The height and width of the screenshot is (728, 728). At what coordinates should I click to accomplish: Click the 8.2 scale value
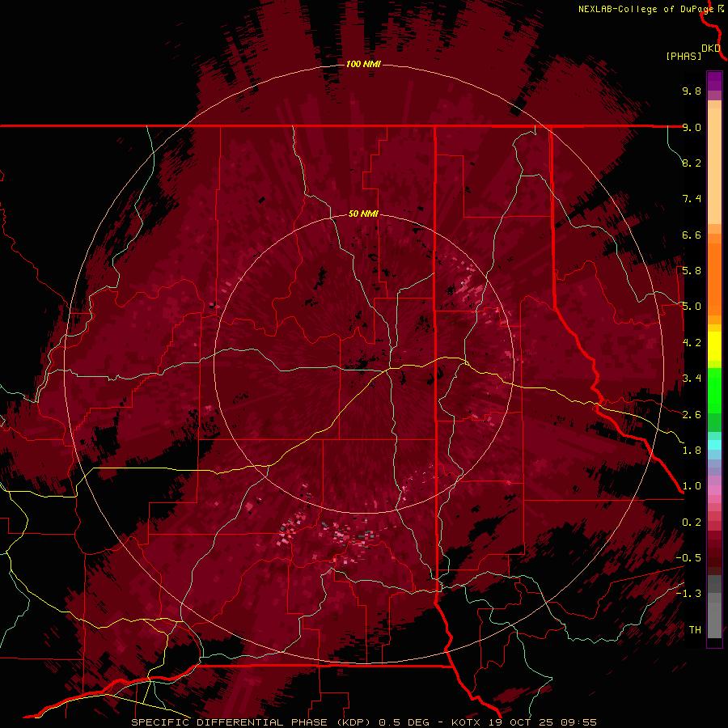692,163
